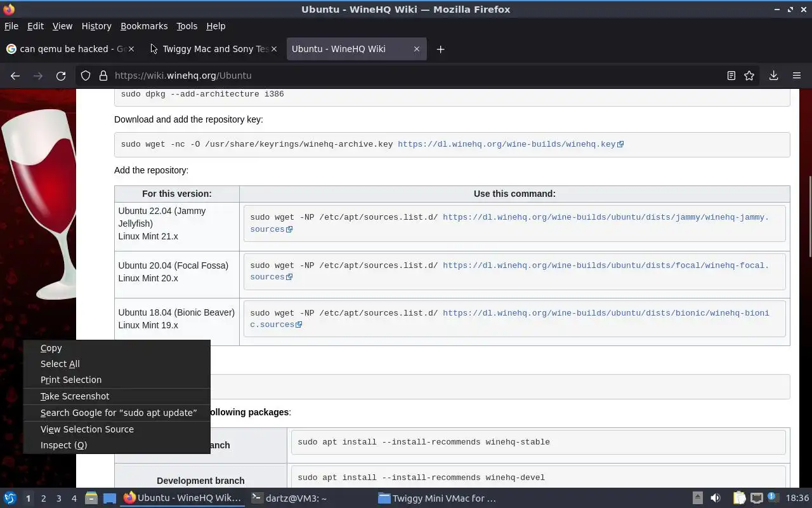Image resolution: width=812 pixels, height=508 pixels.
Task: Click the 'Ubuntu 18.04 (Bionic Beaver)' cell text
Action: click(x=176, y=312)
